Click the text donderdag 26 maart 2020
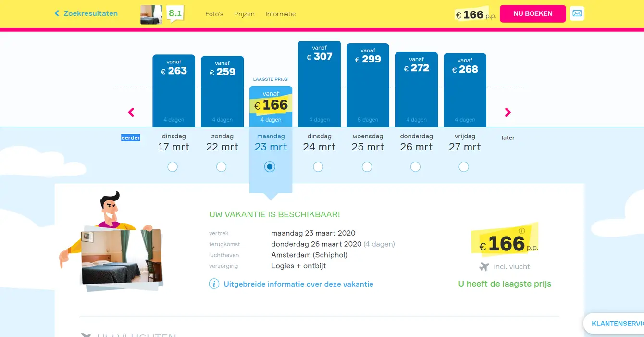The height and width of the screenshot is (337, 644). 316,244
